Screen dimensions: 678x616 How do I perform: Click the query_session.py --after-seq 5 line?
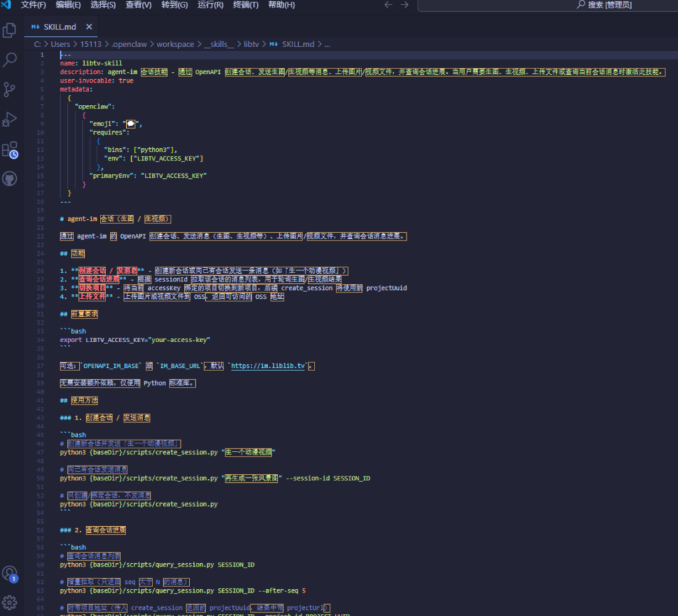[183, 591]
